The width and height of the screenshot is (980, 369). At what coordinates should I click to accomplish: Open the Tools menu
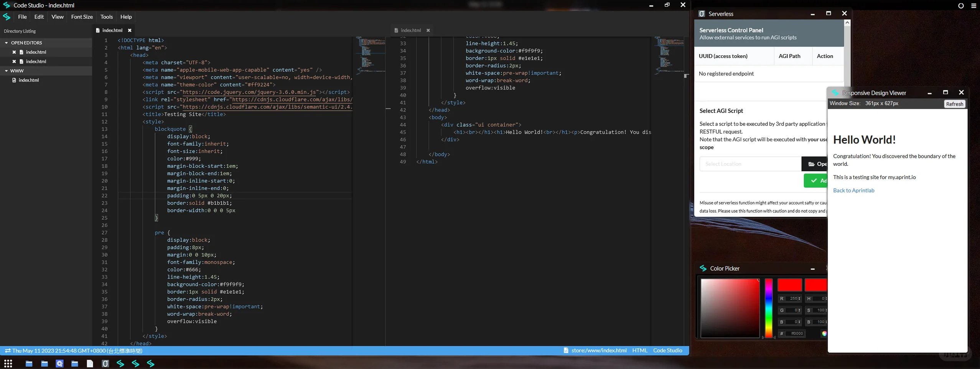pos(106,17)
